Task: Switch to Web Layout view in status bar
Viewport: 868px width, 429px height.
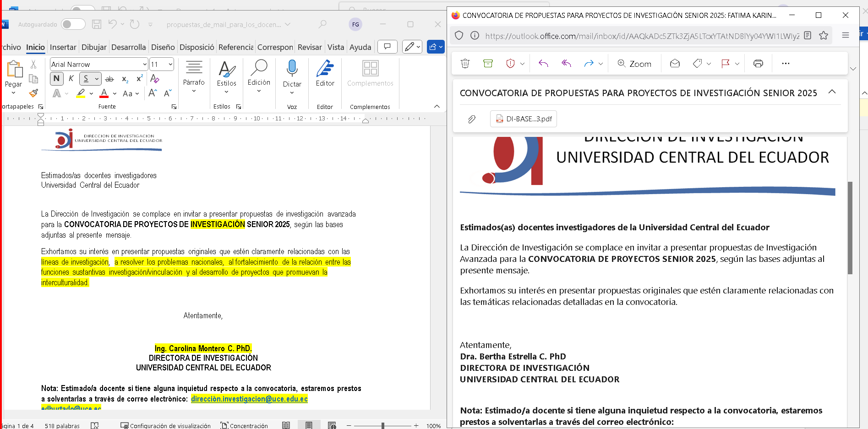Action: tap(332, 425)
